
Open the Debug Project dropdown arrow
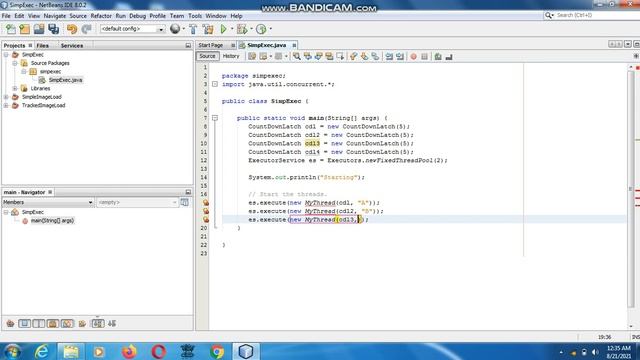click(251, 29)
